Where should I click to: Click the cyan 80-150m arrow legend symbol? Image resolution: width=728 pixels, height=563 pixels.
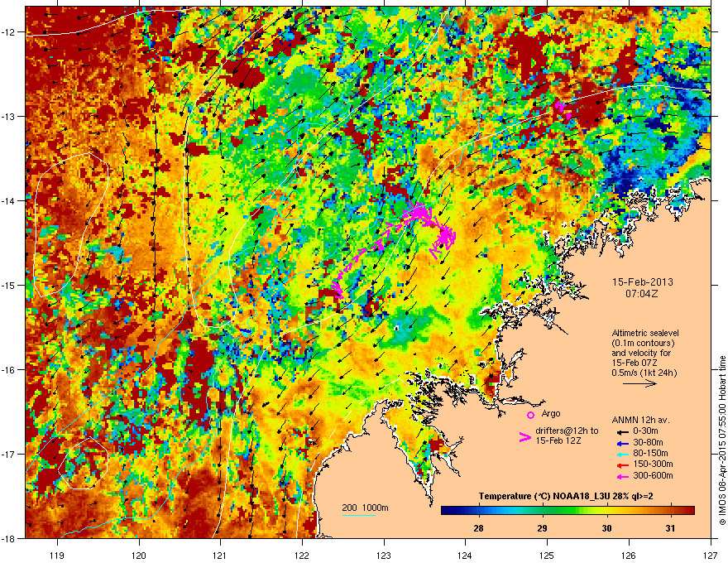coord(622,454)
